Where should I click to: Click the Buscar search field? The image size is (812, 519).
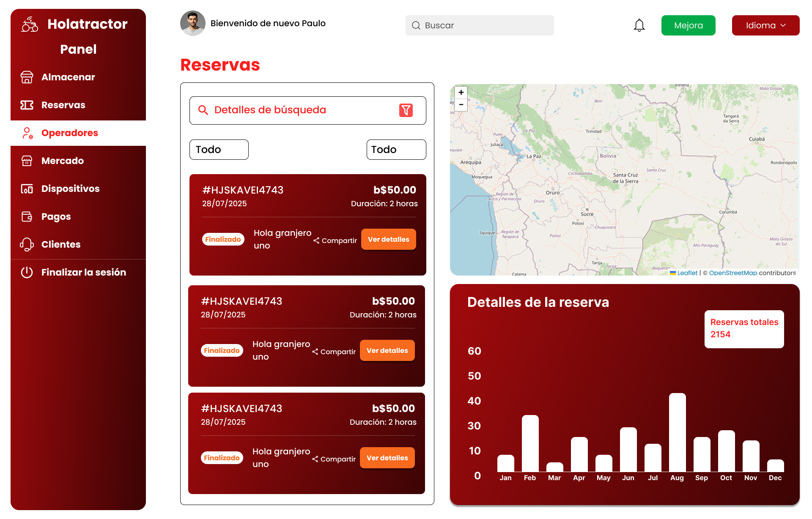(480, 25)
